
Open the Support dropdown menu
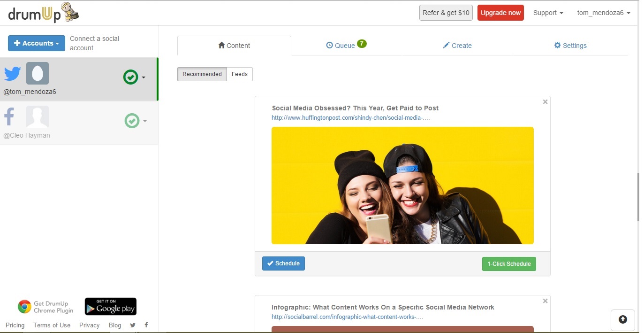548,13
